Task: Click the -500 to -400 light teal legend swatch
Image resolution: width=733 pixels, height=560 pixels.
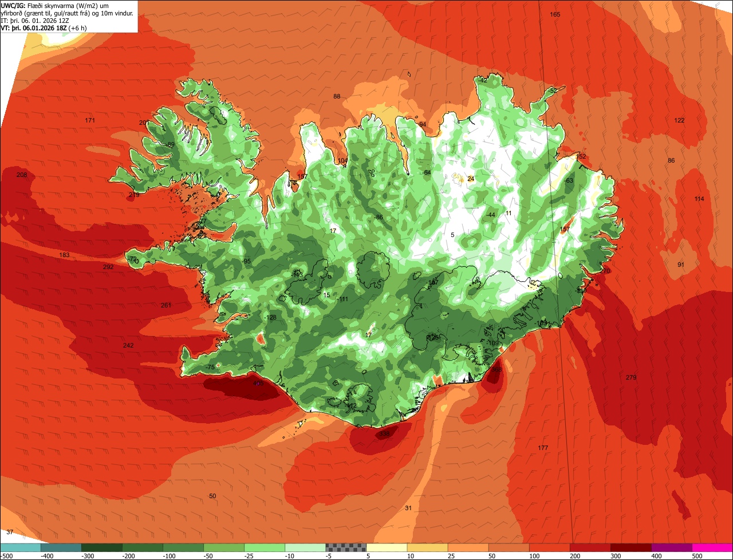Action: pyautogui.click(x=20, y=547)
